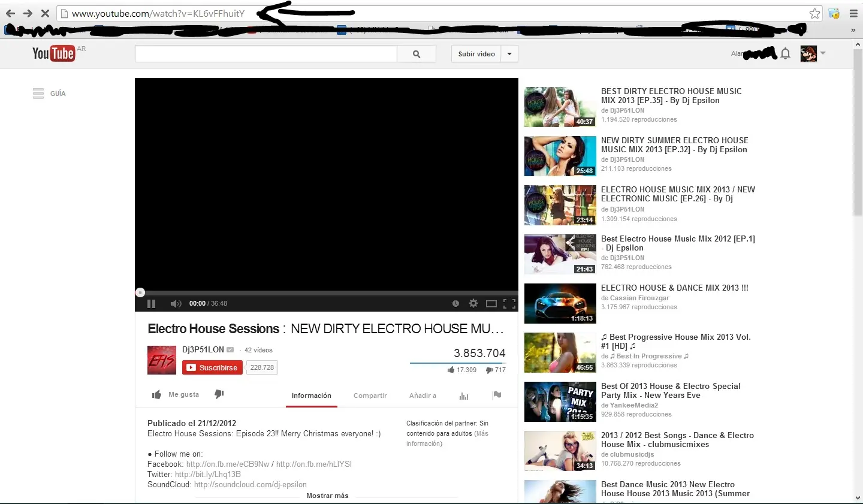Click the Más información partner link
This screenshot has width=863, height=504.
click(x=447, y=438)
